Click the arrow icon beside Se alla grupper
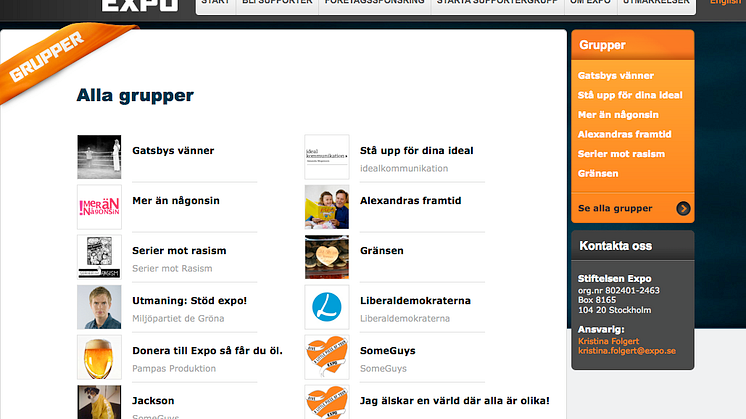This screenshot has width=746, height=419. click(683, 209)
